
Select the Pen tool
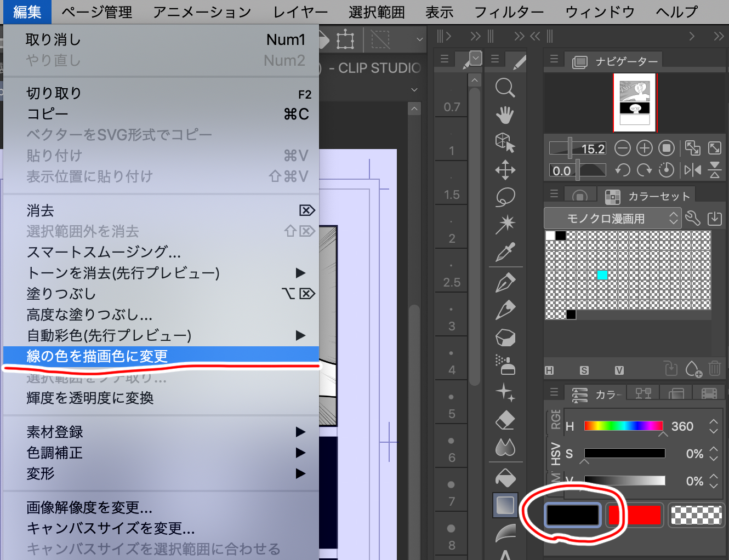pos(505,282)
